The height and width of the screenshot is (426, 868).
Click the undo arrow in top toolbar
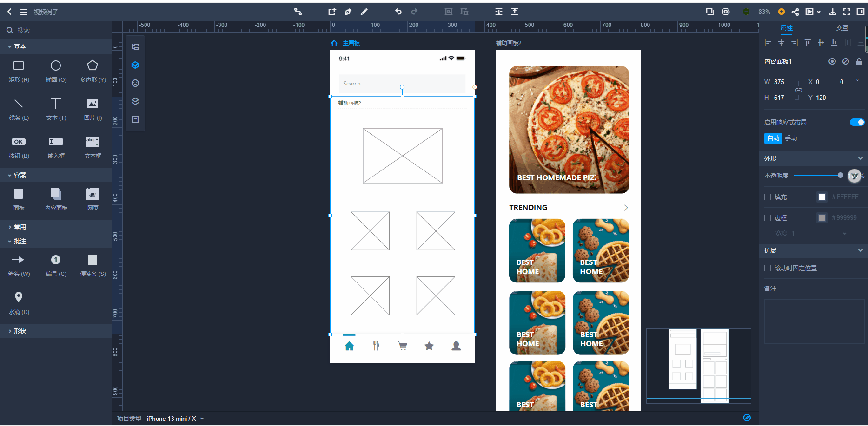coord(398,12)
